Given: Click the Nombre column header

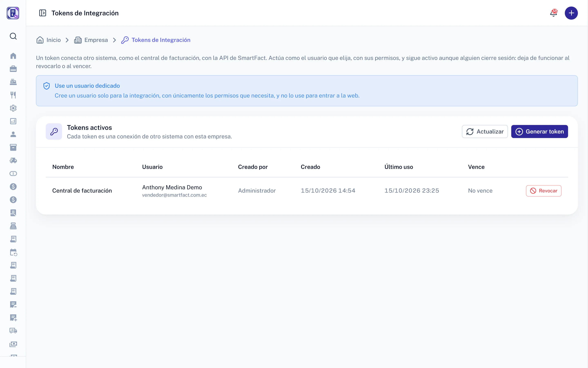Looking at the screenshot, I should tap(63, 167).
